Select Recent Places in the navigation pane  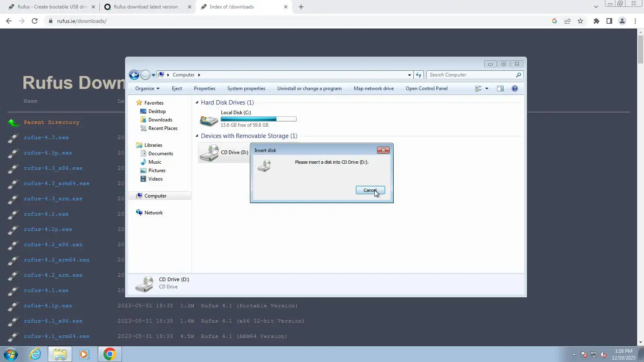click(x=163, y=128)
